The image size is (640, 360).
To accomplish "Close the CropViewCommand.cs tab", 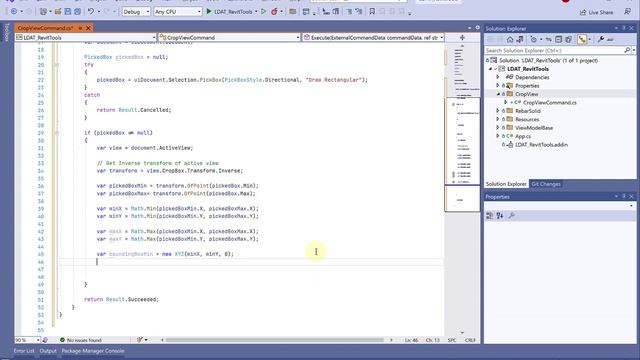I will pos(88,28).
